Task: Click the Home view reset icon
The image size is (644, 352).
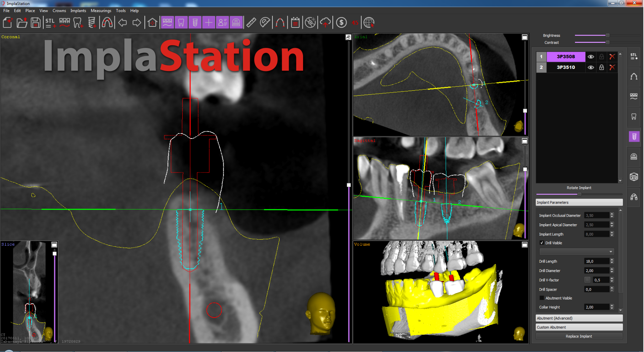Action: (152, 23)
